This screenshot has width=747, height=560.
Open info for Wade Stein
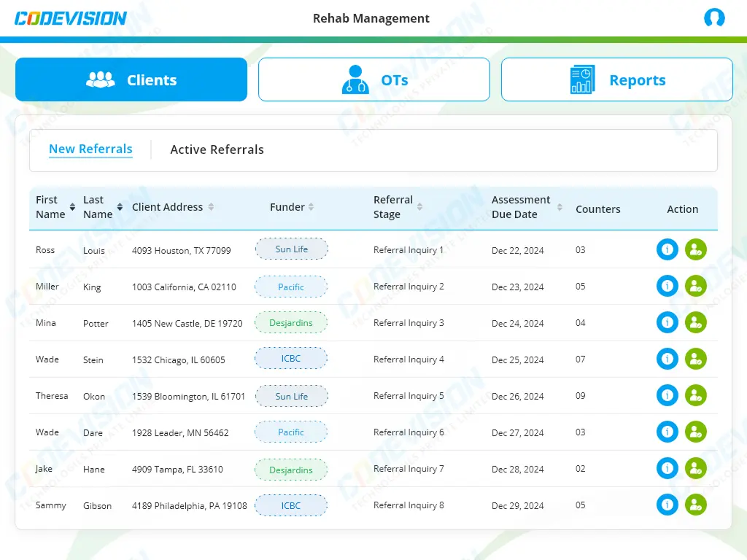(667, 359)
